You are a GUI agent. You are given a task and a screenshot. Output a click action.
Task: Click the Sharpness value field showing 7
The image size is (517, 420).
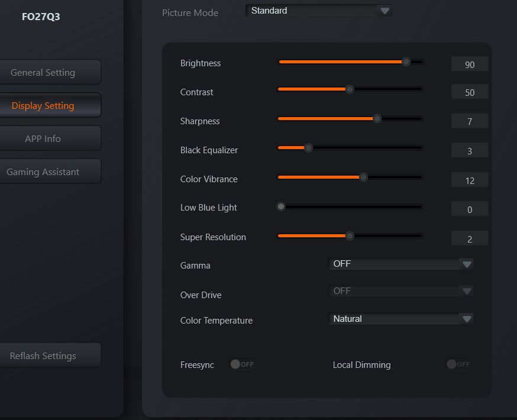point(470,121)
